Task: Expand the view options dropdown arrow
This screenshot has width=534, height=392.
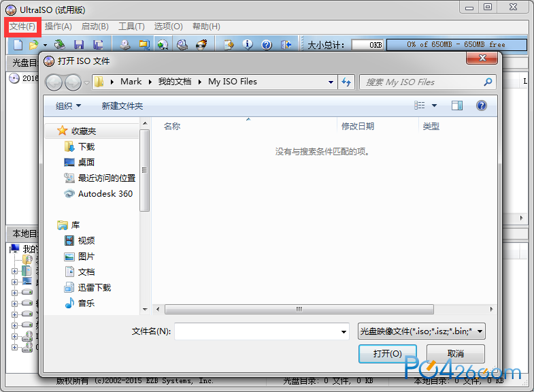Action: 434,105
